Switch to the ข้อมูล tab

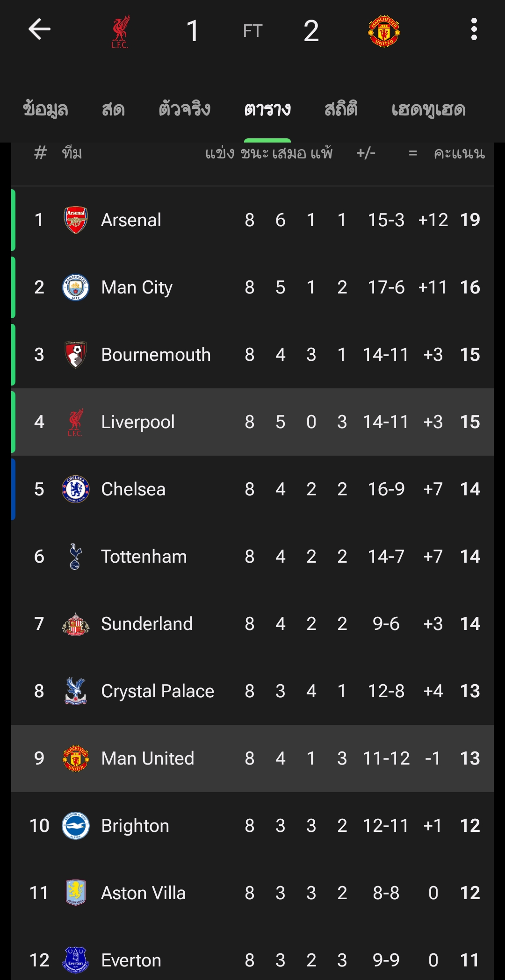click(x=45, y=109)
